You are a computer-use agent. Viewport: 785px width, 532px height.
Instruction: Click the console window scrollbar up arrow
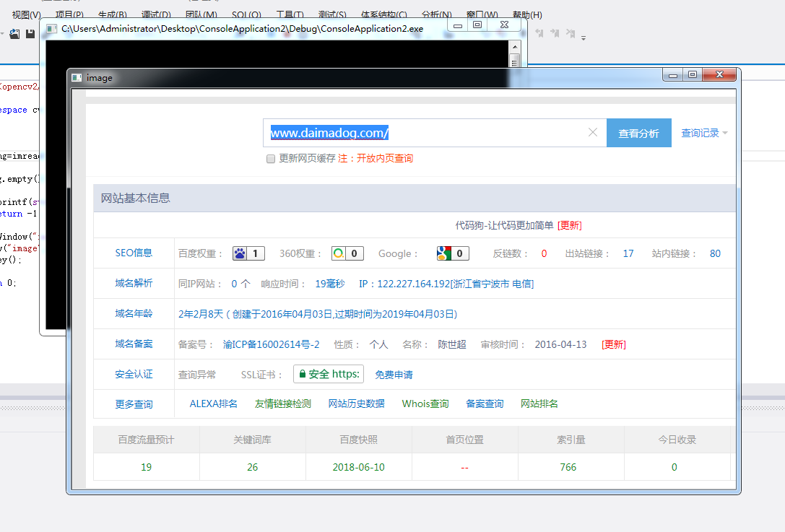(514, 46)
